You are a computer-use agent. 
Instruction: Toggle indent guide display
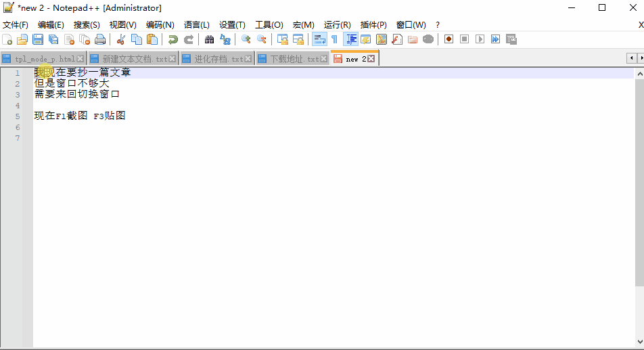point(350,39)
